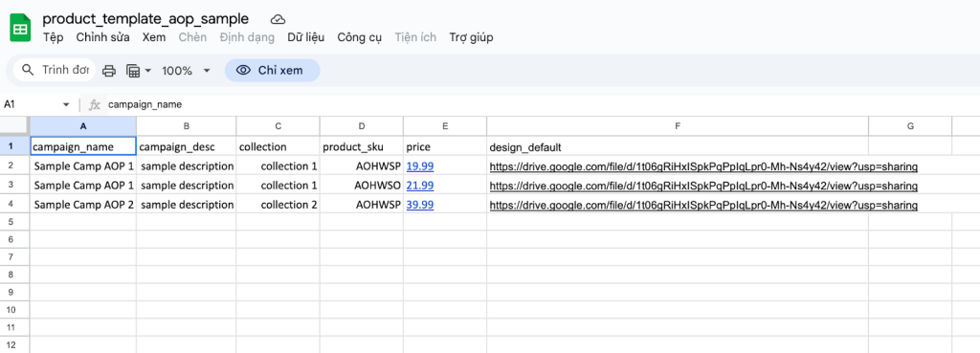Open the Drive link in row 3
980x353 pixels.
click(x=703, y=186)
